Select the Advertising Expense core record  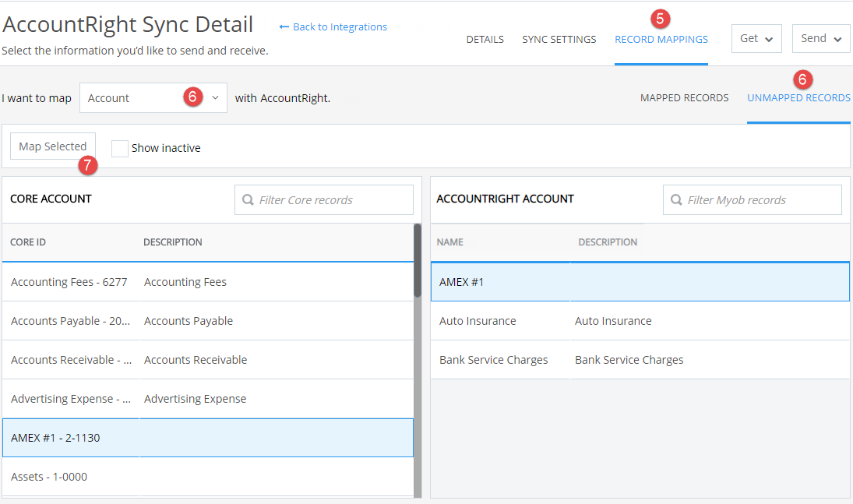(208, 399)
